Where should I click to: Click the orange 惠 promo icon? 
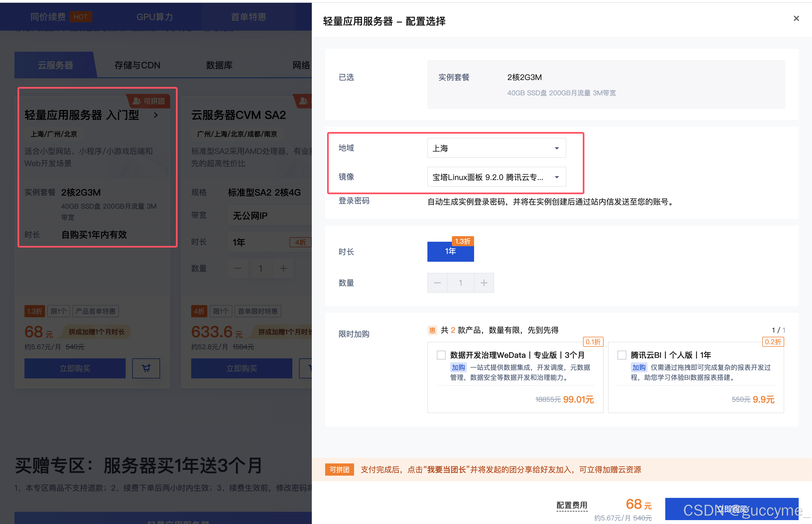pyautogui.click(x=432, y=330)
